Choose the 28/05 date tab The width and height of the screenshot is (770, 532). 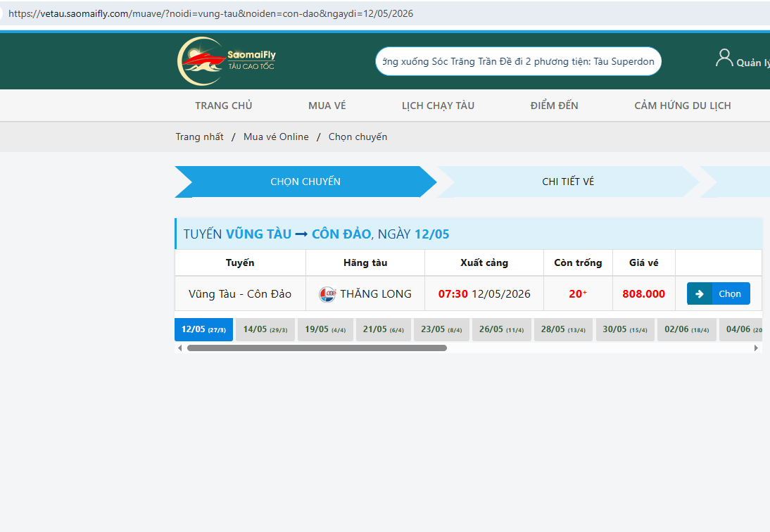(563, 329)
